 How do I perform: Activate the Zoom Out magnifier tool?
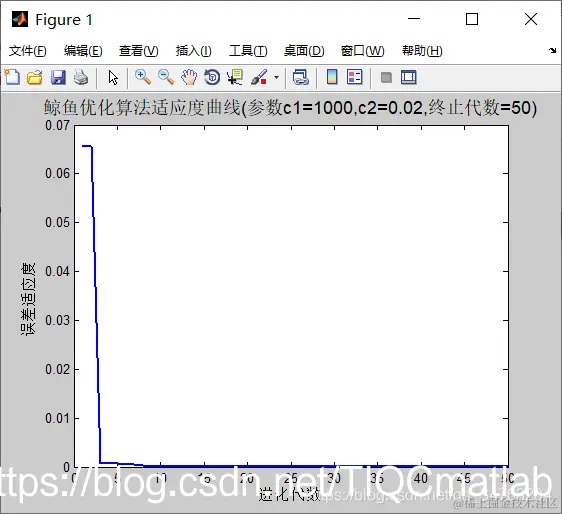coord(166,77)
